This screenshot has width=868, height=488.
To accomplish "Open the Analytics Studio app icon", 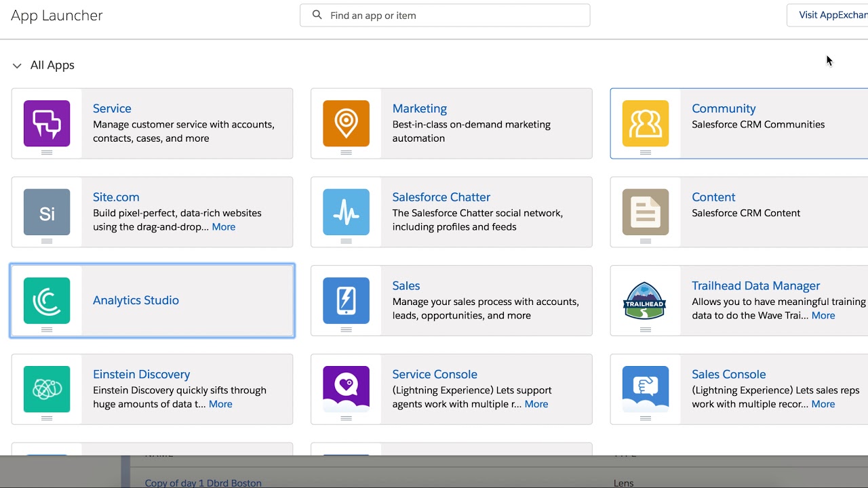I will [x=47, y=300].
